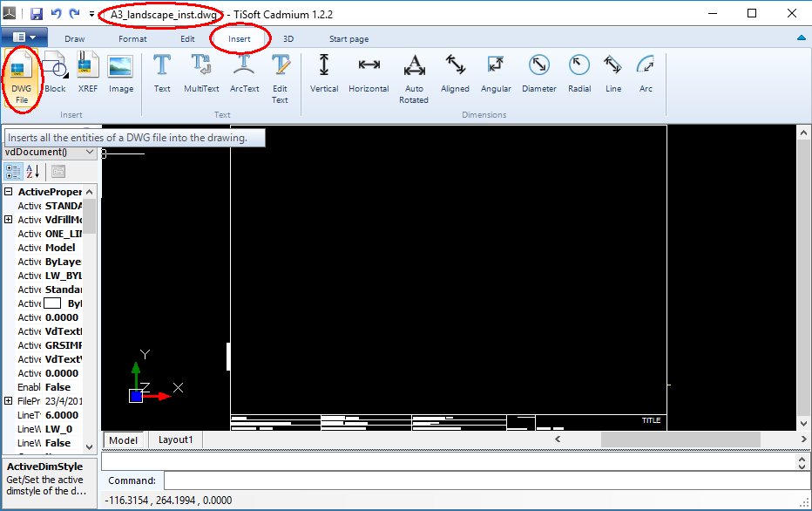
Task: Open the Block insertion tool
Action: pos(53,77)
